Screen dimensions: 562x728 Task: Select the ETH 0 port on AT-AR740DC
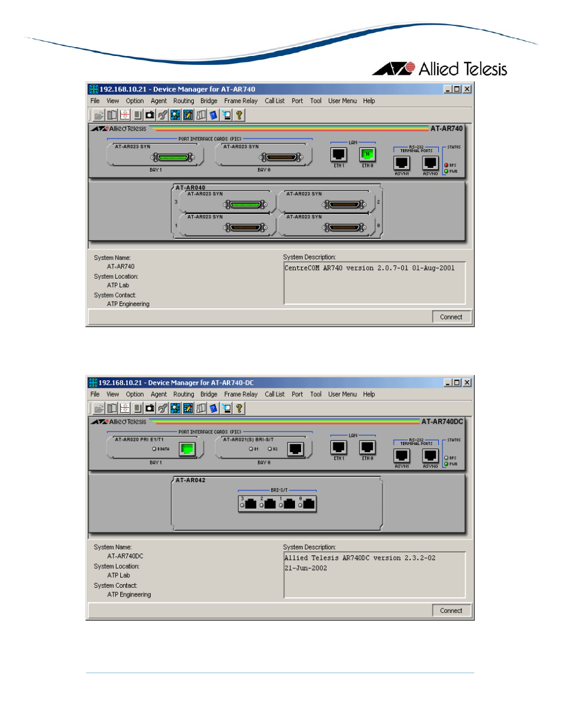coord(368,448)
